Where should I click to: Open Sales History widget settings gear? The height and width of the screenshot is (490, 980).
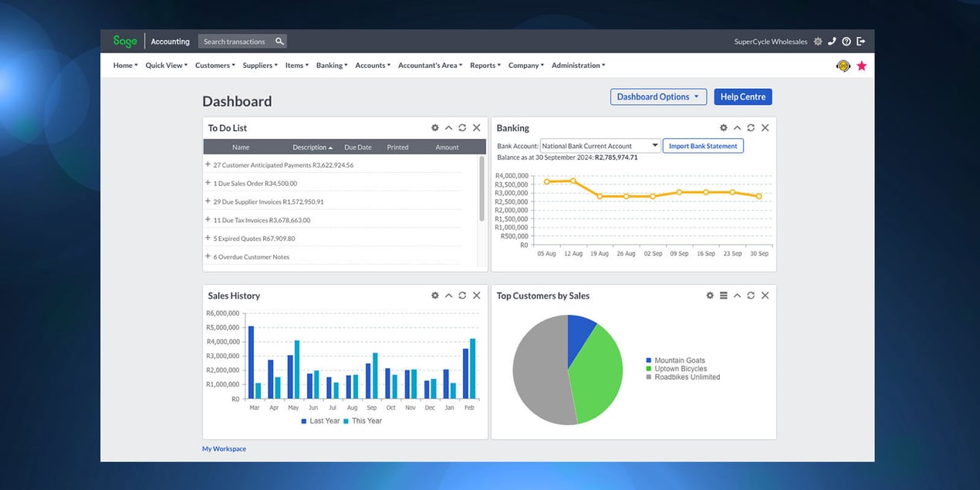(x=435, y=296)
